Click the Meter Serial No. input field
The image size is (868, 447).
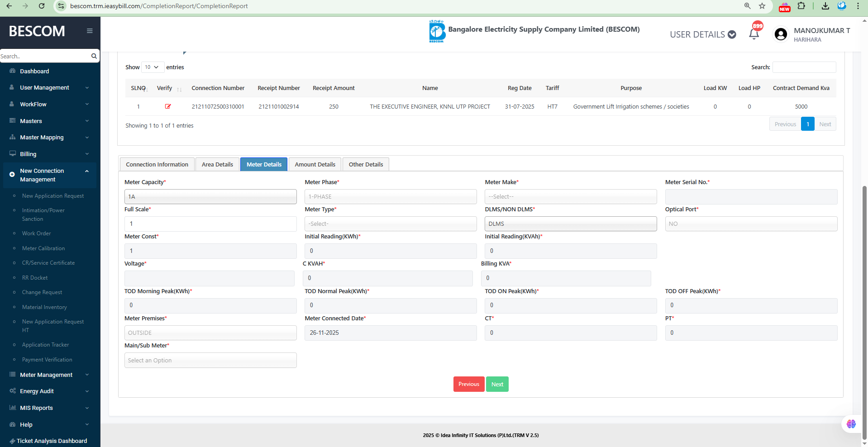[x=751, y=197]
